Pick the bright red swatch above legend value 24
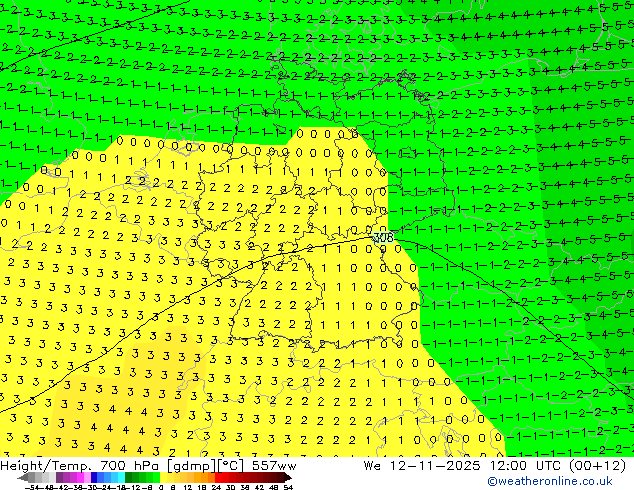The height and width of the screenshot is (490, 634). coord(218,477)
